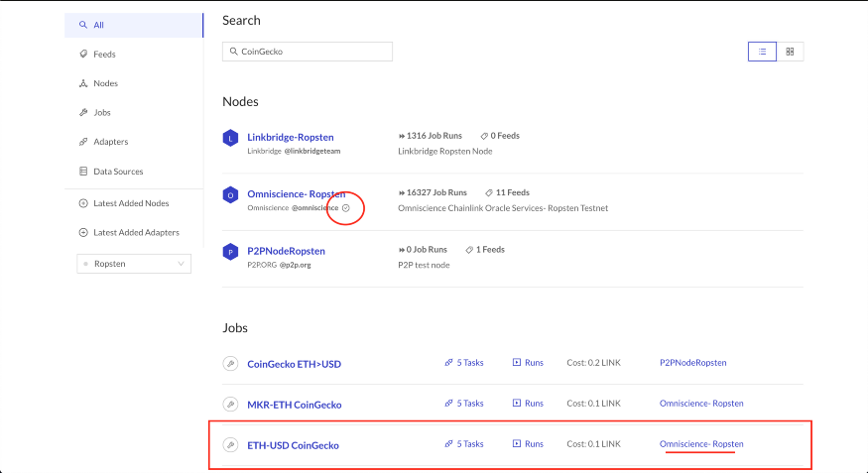Click the Omniscience node hexagon icon
This screenshot has height=473, width=868.
(230, 195)
